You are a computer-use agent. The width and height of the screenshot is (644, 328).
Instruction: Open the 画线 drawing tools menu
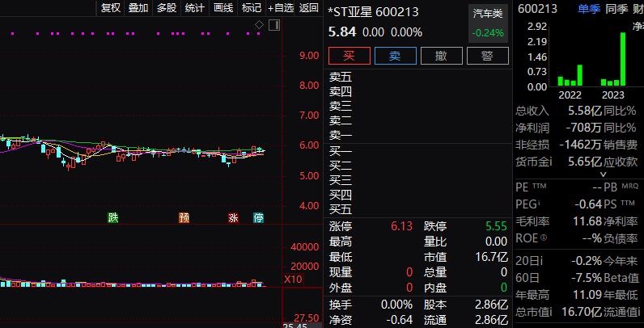coord(223,8)
